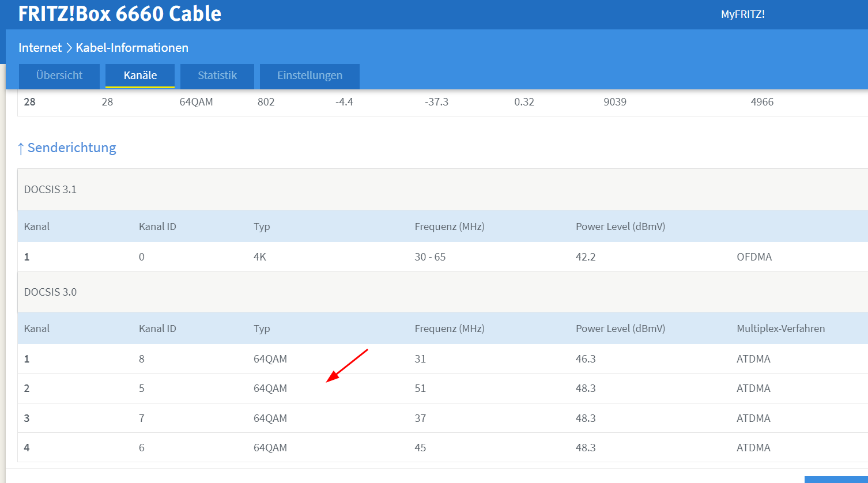The image size is (868, 483).
Task: Click the 9039 value in row 28
Action: (615, 102)
